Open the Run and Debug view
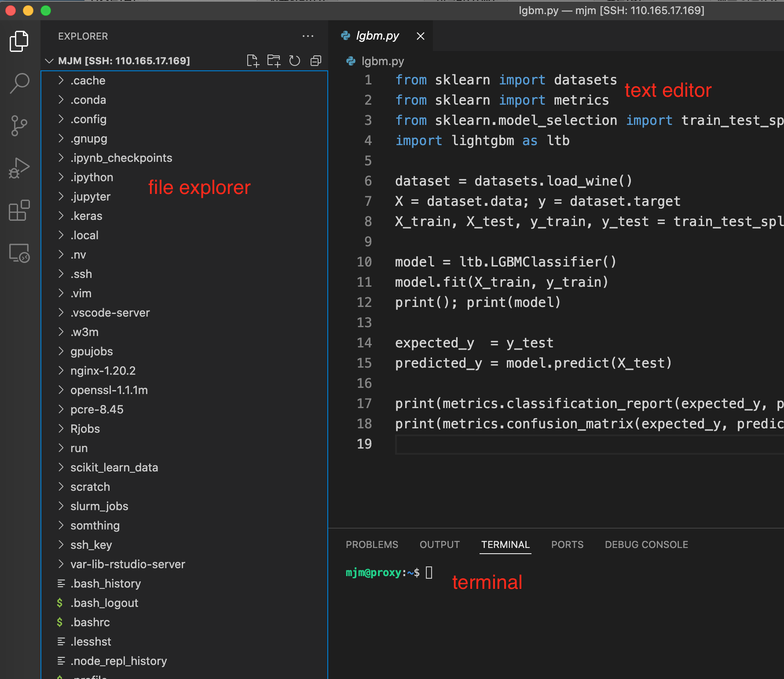 [x=19, y=167]
